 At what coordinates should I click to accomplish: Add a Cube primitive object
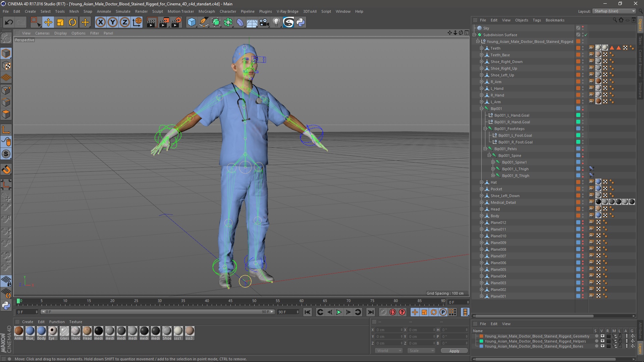coord(192,22)
